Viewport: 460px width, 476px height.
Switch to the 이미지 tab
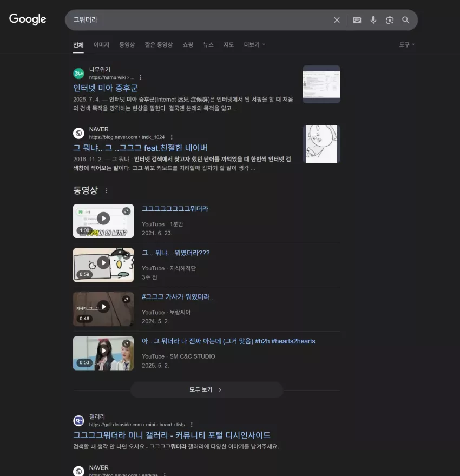click(x=101, y=44)
